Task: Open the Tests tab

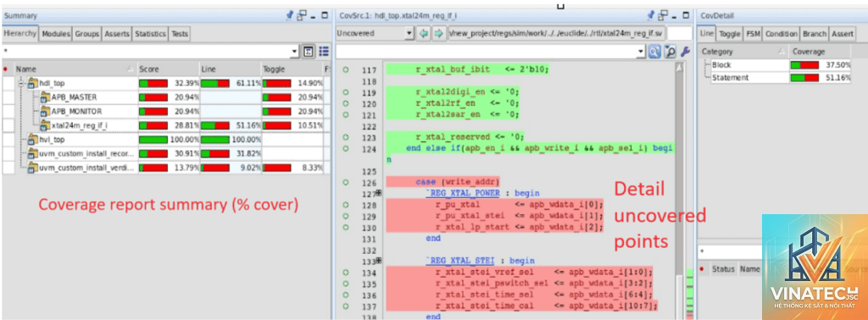Action: click(180, 34)
